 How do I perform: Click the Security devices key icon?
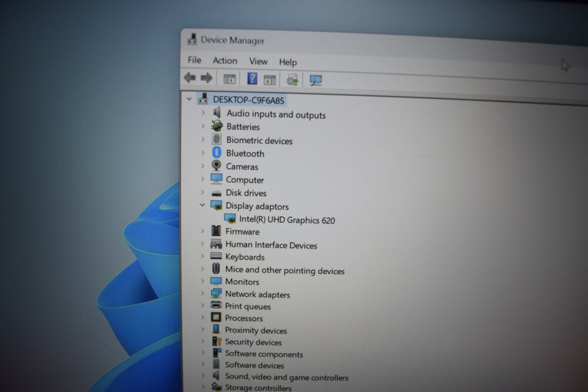point(216,341)
